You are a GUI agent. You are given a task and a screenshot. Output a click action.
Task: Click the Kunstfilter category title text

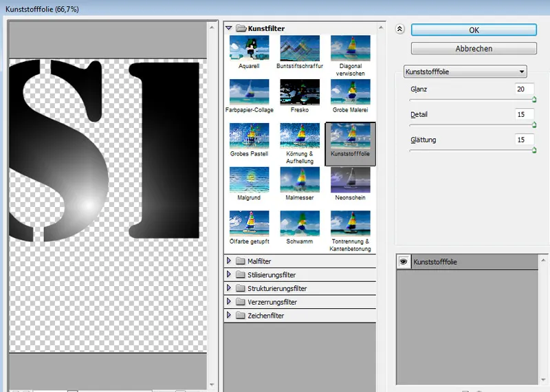(266, 28)
